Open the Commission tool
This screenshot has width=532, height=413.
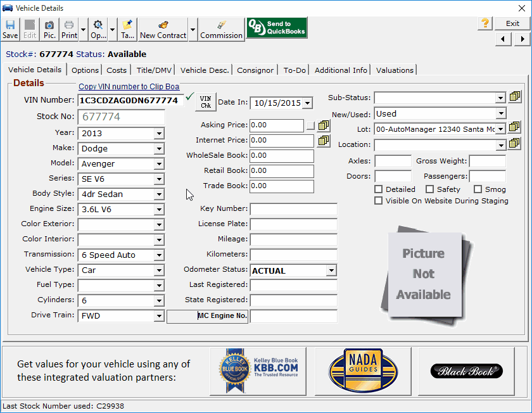tap(221, 29)
